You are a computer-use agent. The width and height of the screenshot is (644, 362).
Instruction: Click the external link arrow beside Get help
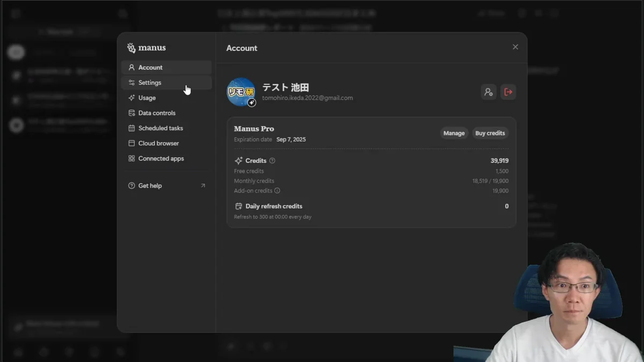click(x=203, y=186)
